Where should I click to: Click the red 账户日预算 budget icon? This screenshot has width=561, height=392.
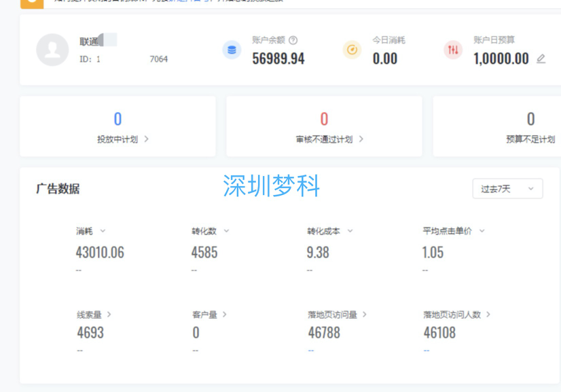click(452, 49)
